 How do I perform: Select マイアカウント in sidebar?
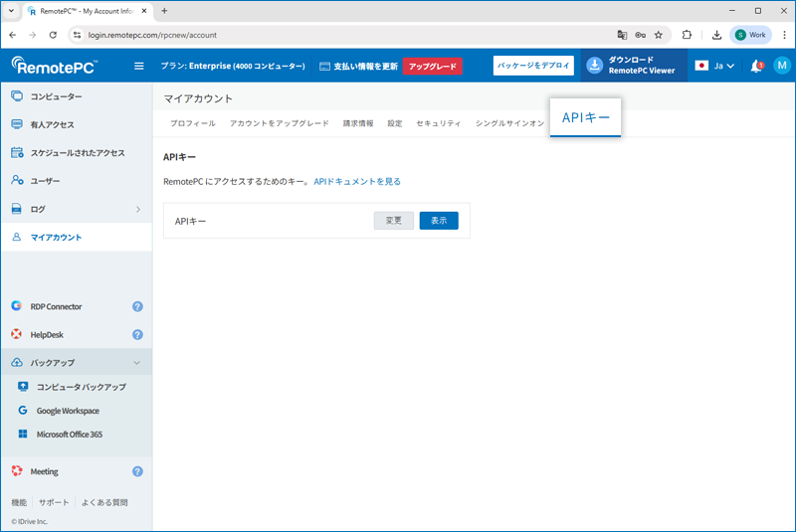[x=77, y=237]
